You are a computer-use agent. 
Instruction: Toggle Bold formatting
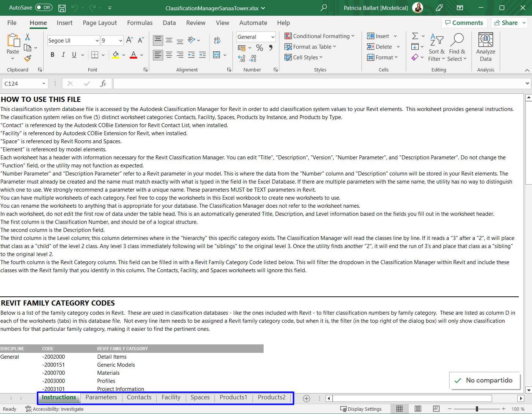(x=52, y=55)
